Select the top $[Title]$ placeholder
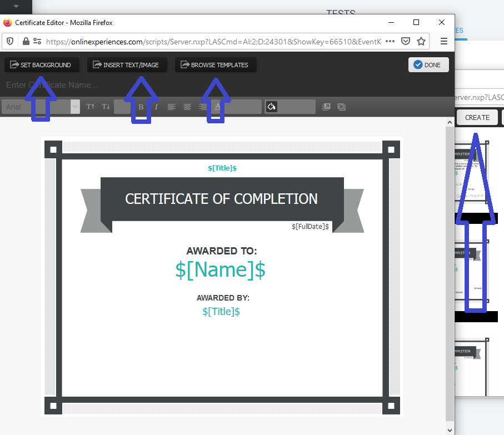Screen dimensions: 504x435 222,168
